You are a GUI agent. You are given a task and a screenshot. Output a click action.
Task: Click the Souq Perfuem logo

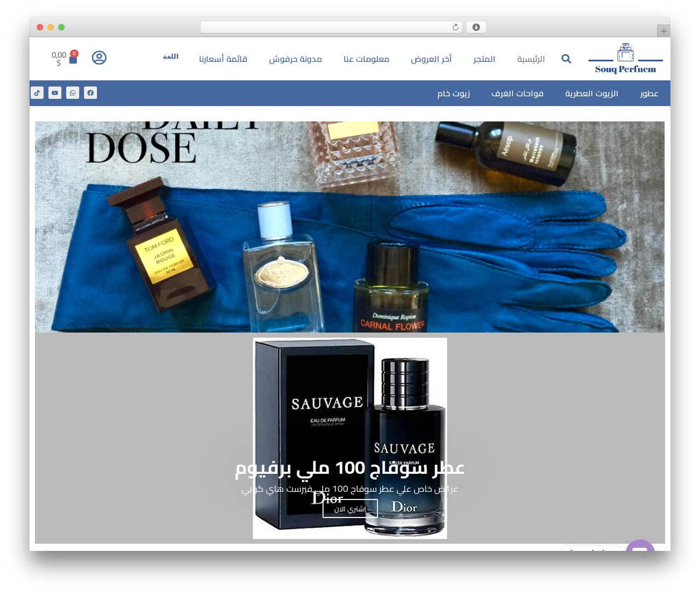tap(626, 59)
